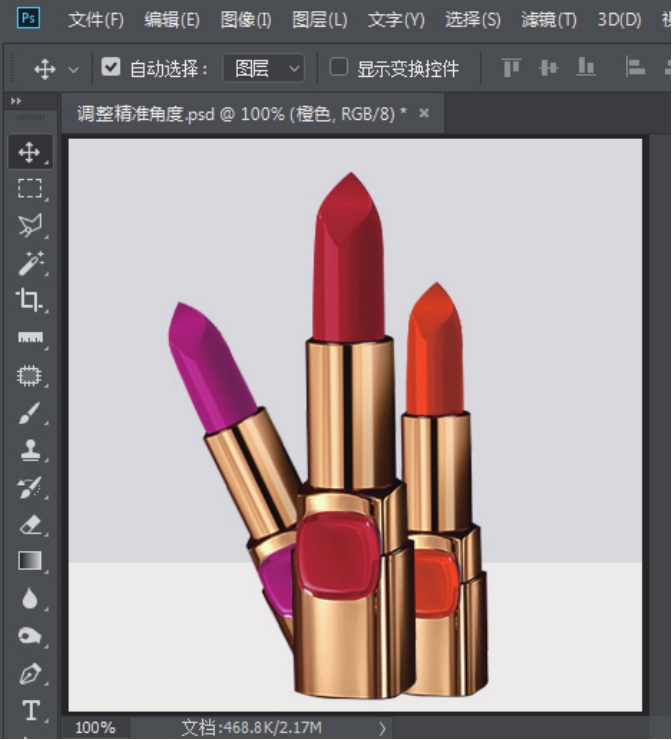Close the 调整精准角度.psd document tab
Image resolution: width=672 pixels, height=740 pixels.
(x=424, y=113)
